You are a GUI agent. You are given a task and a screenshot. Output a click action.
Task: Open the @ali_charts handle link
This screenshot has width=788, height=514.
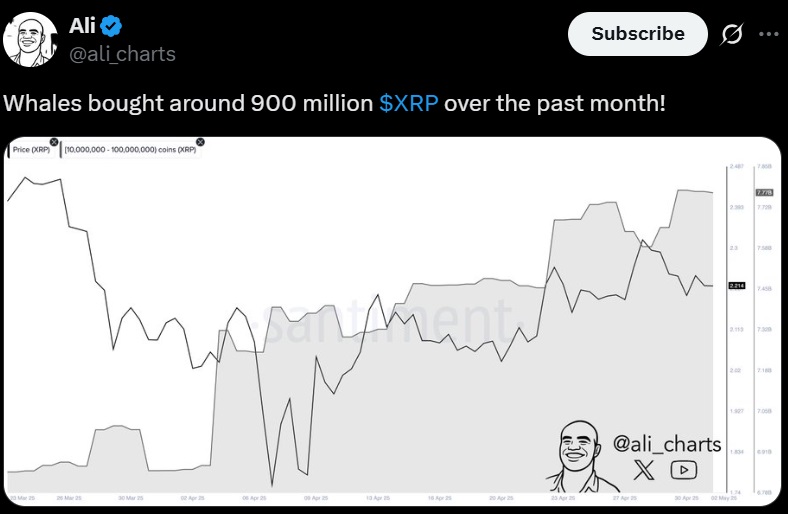tap(122, 54)
